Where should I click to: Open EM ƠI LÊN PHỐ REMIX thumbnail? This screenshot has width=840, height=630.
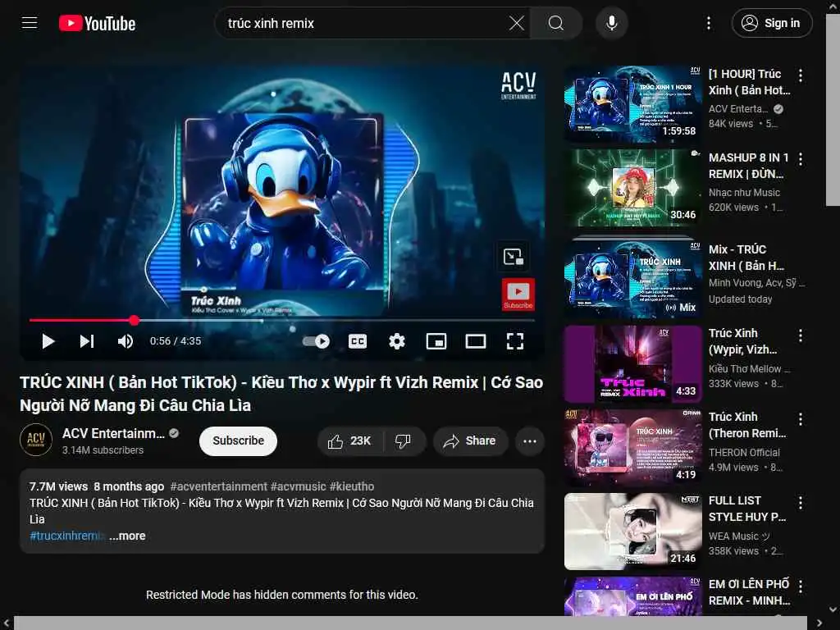pyautogui.click(x=632, y=596)
